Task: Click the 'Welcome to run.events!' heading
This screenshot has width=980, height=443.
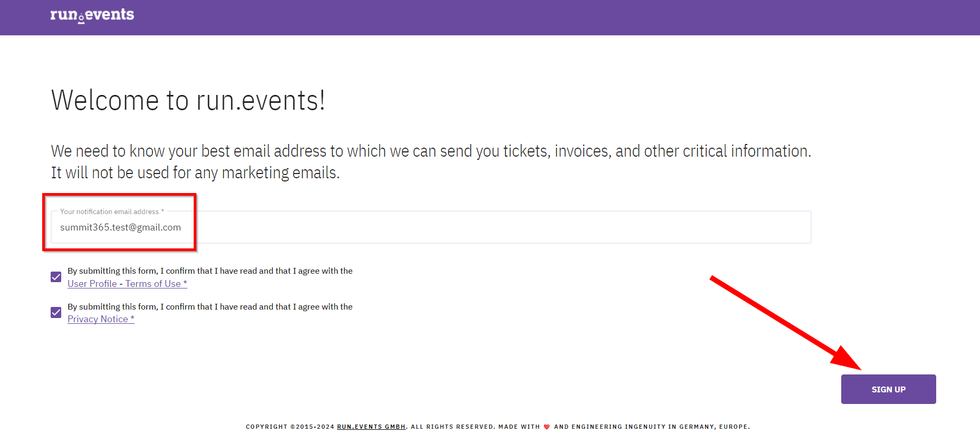Action: point(188,100)
